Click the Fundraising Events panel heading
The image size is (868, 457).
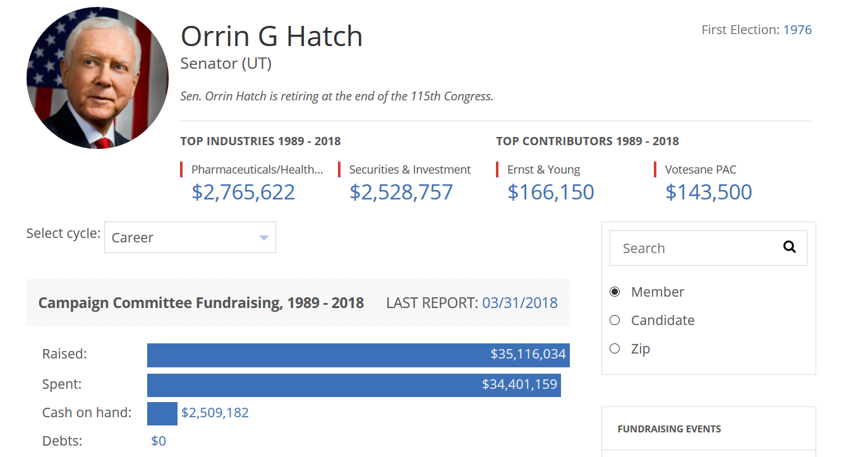669,429
